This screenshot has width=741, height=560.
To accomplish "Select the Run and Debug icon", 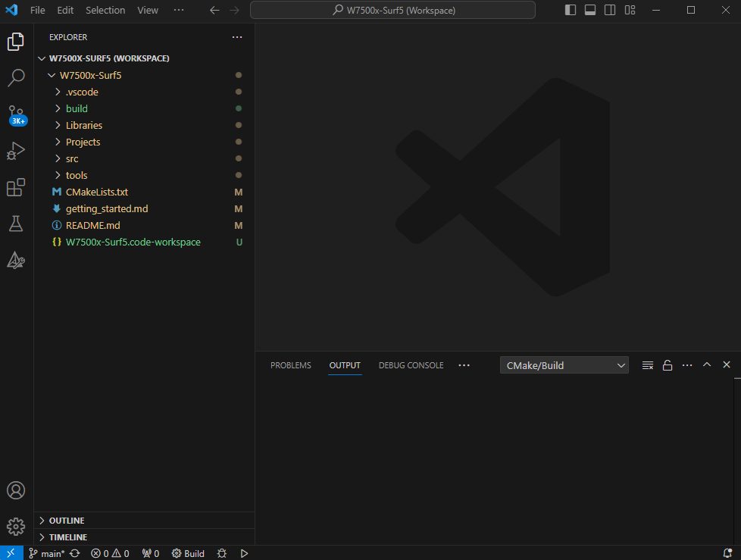I will tap(16, 151).
